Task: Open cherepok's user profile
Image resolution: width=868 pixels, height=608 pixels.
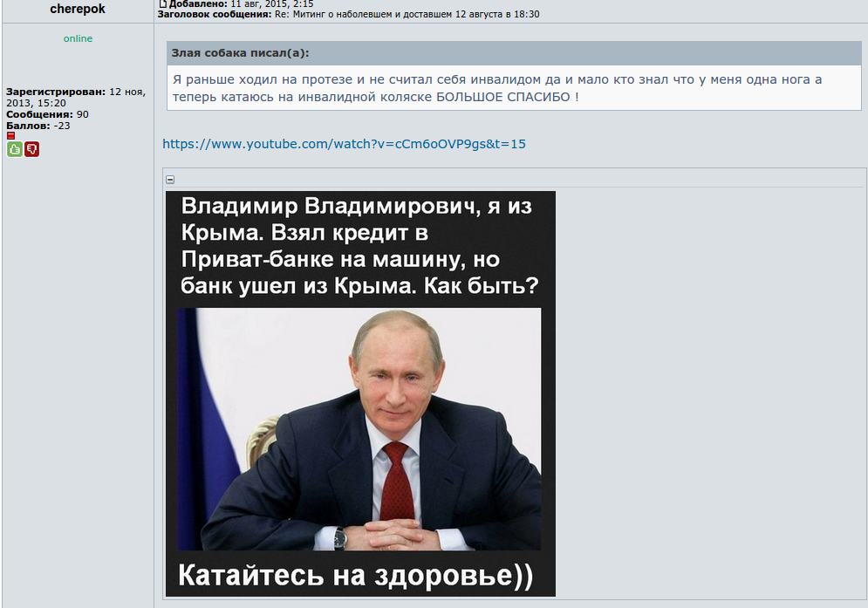Action: click(78, 9)
